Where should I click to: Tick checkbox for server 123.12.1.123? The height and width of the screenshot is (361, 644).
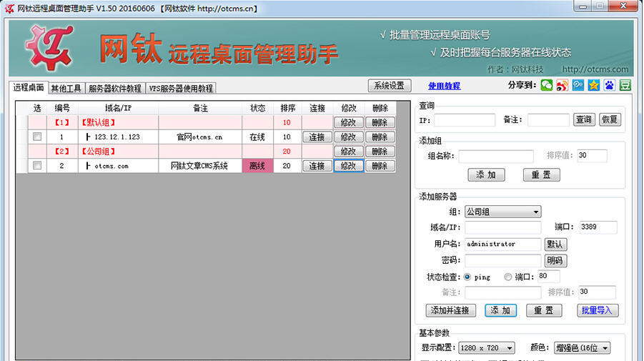click(x=37, y=137)
